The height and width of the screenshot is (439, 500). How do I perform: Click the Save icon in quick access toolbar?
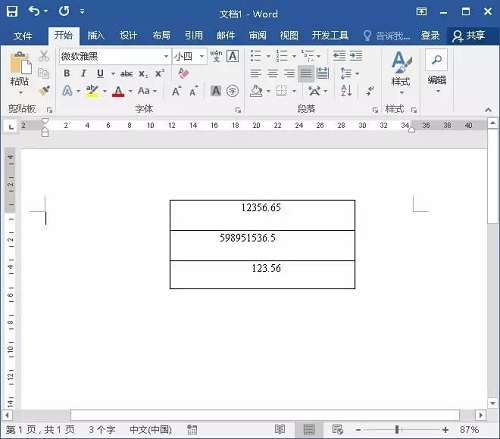pyautogui.click(x=12, y=12)
